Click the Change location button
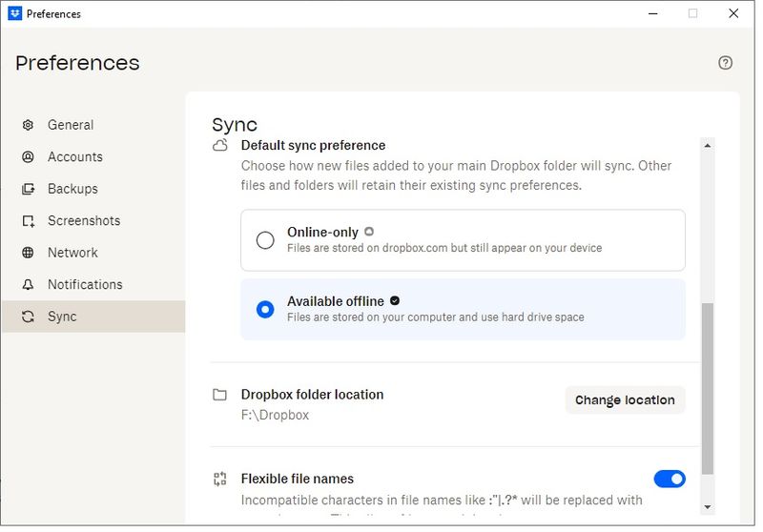 tap(625, 400)
